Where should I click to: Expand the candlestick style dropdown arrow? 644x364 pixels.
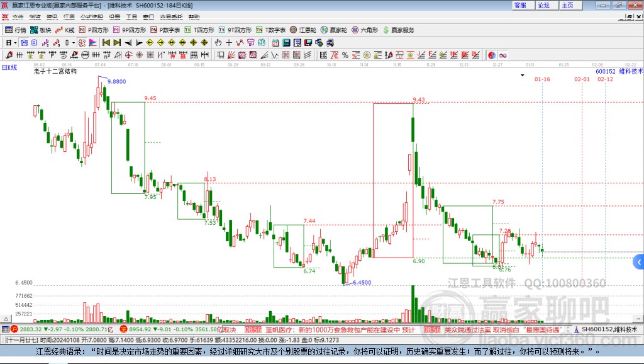click(x=74, y=42)
